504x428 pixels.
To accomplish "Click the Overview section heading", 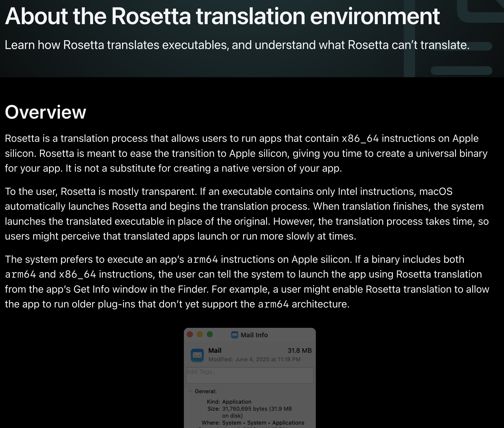I will (x=45, y=112).
